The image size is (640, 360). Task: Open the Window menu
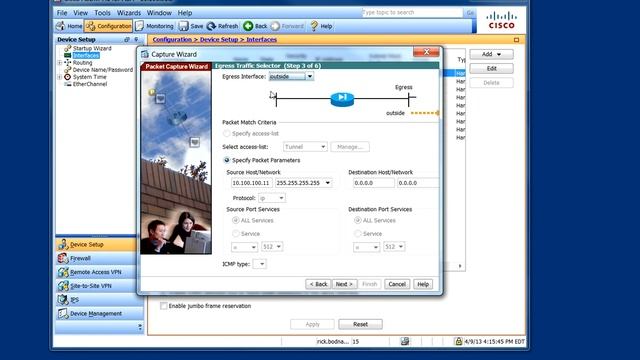[159, 13]
